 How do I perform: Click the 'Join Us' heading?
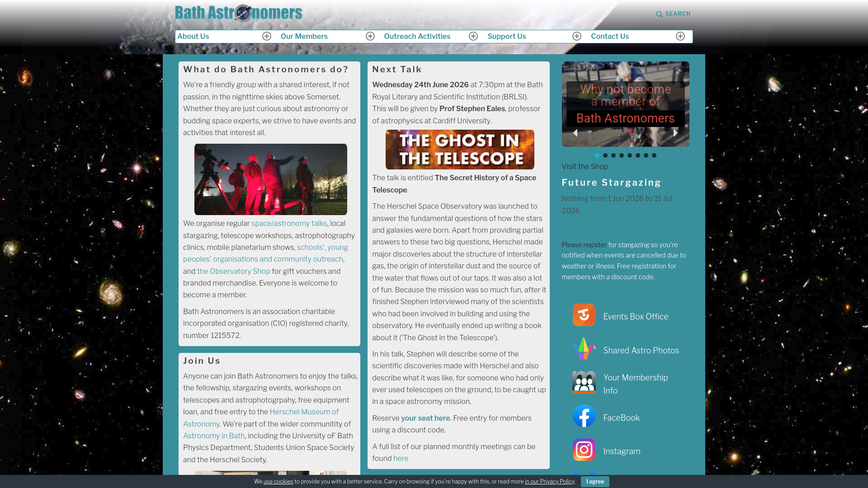(202, 361)
